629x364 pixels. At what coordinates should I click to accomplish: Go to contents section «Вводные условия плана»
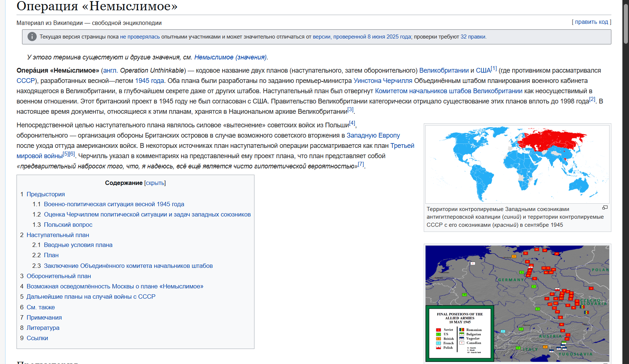[78, 245]
